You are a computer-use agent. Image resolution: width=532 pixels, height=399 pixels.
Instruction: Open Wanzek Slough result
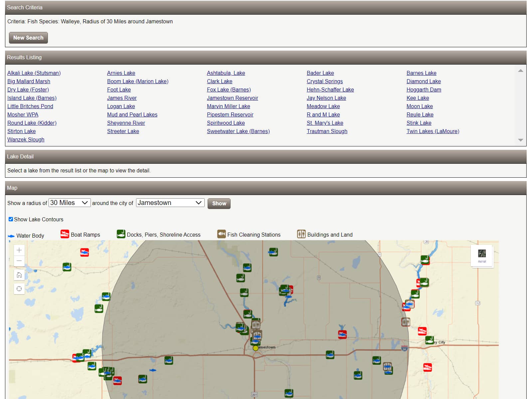[x=26, y=139]
